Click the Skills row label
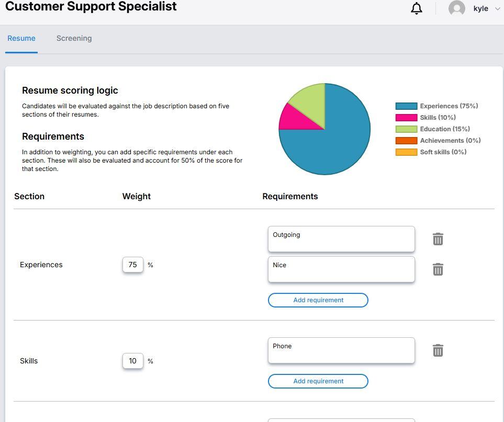Screen dimensions: 504x422 click(x=29, y=361)
